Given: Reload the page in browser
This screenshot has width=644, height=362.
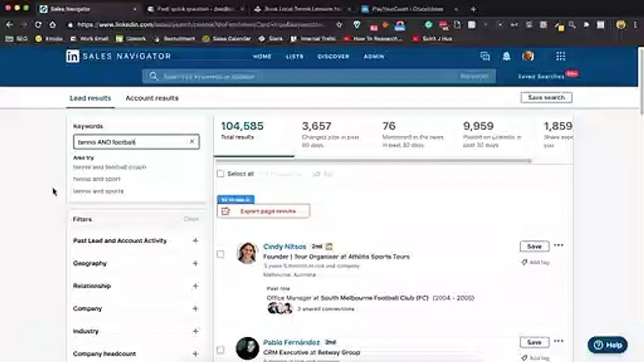Looking at the screenshot, I should 38,24.
